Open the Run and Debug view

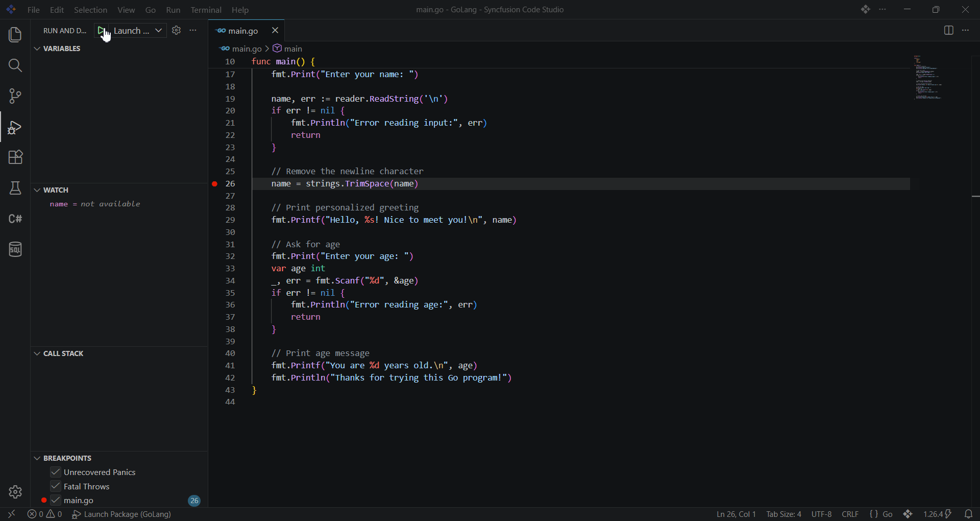pos(15,127)
